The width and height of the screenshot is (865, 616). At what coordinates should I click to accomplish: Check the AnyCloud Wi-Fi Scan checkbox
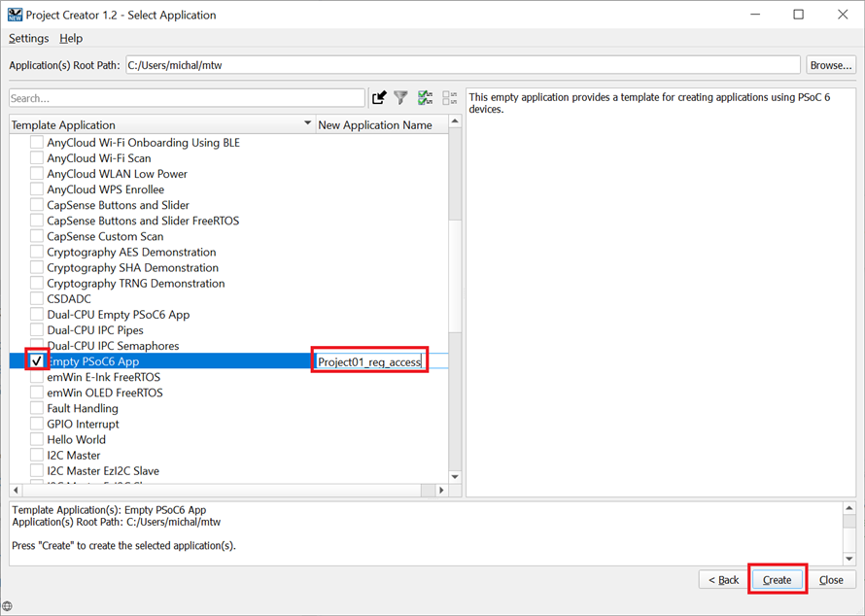click(x=36, y=158)
